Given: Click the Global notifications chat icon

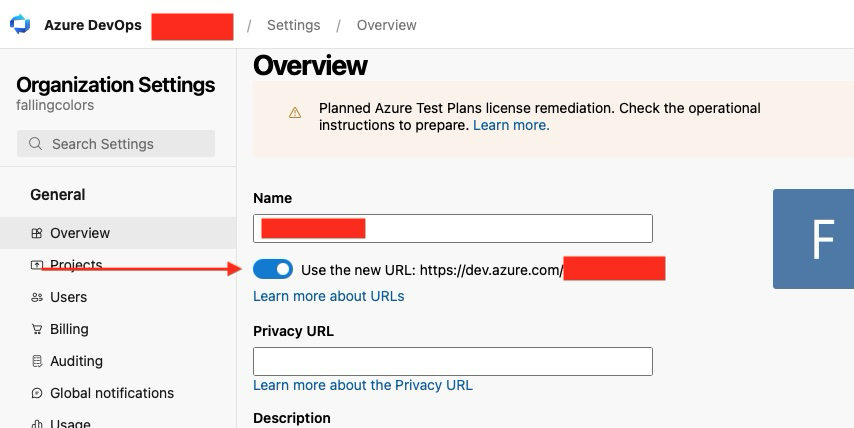Looking at the screenshot, I should pyautogui.click(x=36, y=393).
